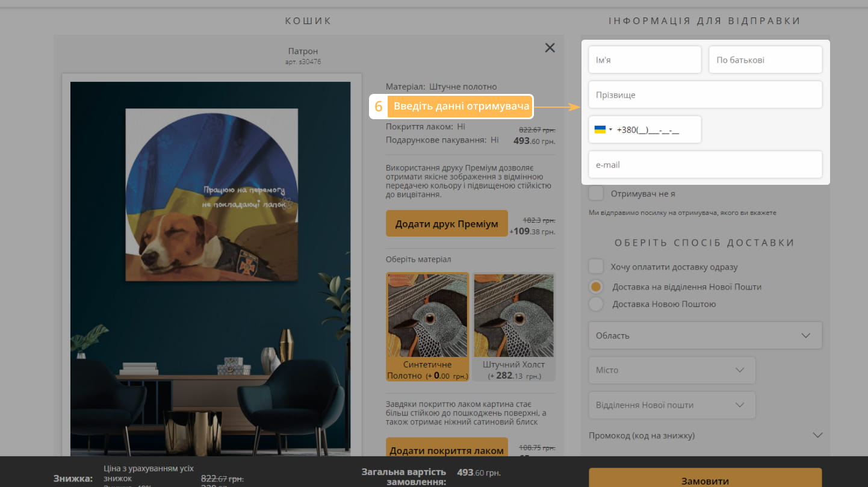This screenshot has height=487, width=868.
Task: Click the Патрон dog canvas preview image
Action: pyautogui.click(x=211, y=196)
